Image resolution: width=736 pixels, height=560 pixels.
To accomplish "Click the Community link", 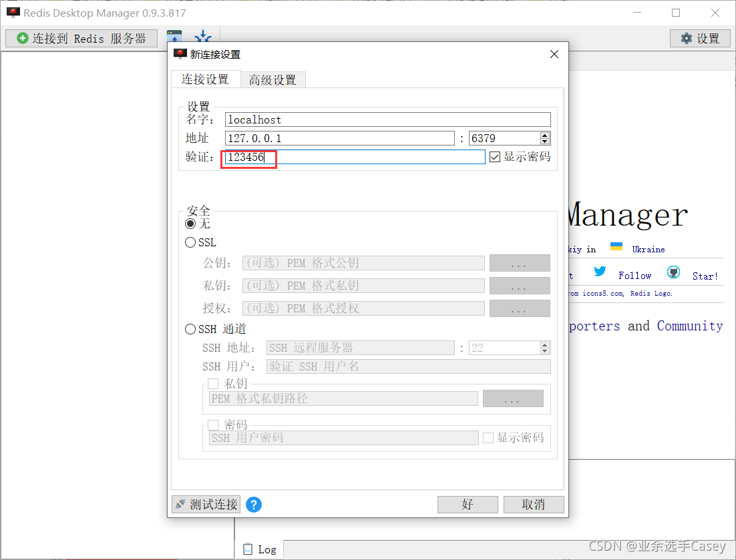I will (690, 326).
